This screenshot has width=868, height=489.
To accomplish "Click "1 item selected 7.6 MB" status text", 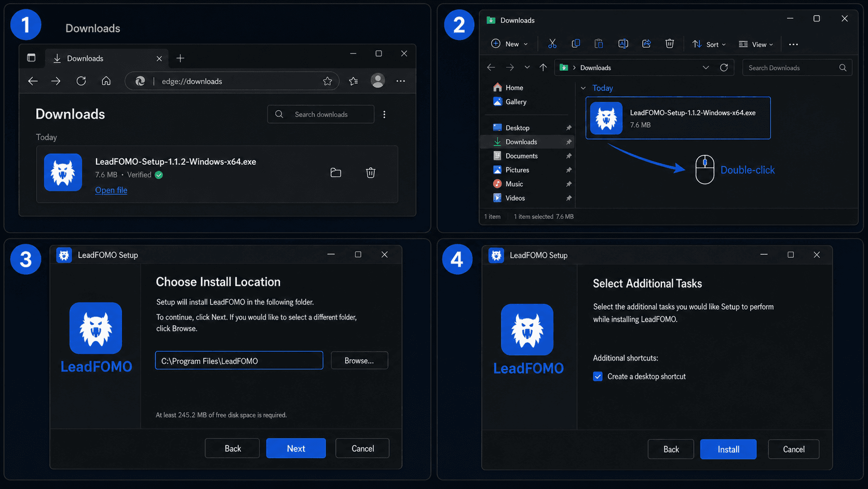I will click(544, 217).
